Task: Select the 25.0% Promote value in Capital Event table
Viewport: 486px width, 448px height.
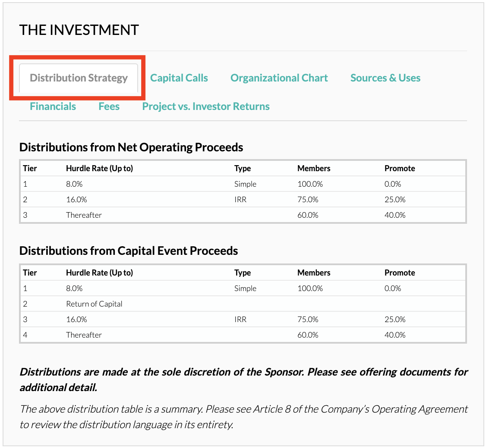Action: [395, 320]
